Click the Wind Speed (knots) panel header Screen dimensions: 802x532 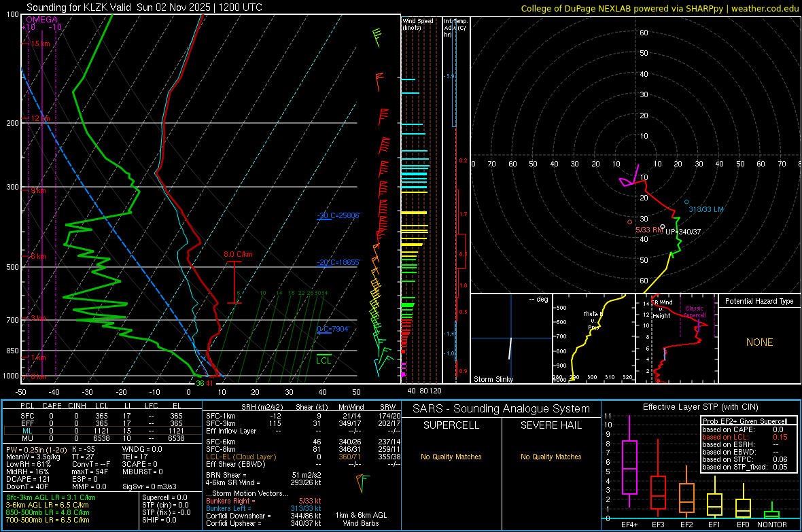pyautogui.click(x=418, y=24)
